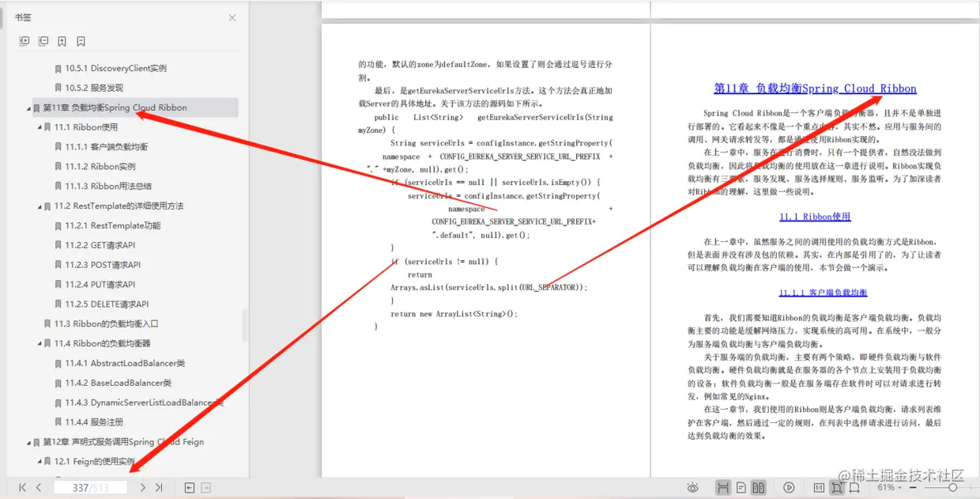Click the 11.1.1 客户端负载均衡 link in the page
The width and height of the screenshot is (980, 499).
823,293
